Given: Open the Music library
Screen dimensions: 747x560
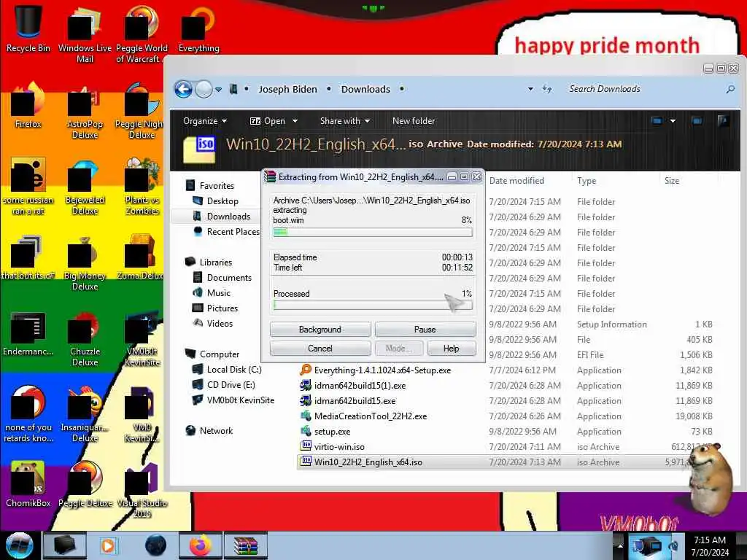Looking at the screenshot, I should point(212,293).
